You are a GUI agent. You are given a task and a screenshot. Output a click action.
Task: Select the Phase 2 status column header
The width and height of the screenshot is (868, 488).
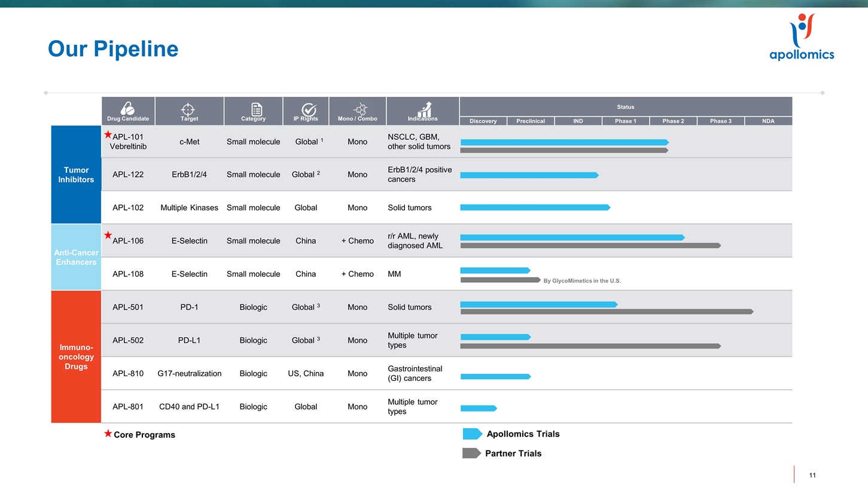pyautogui.click(x=673, y=121)
